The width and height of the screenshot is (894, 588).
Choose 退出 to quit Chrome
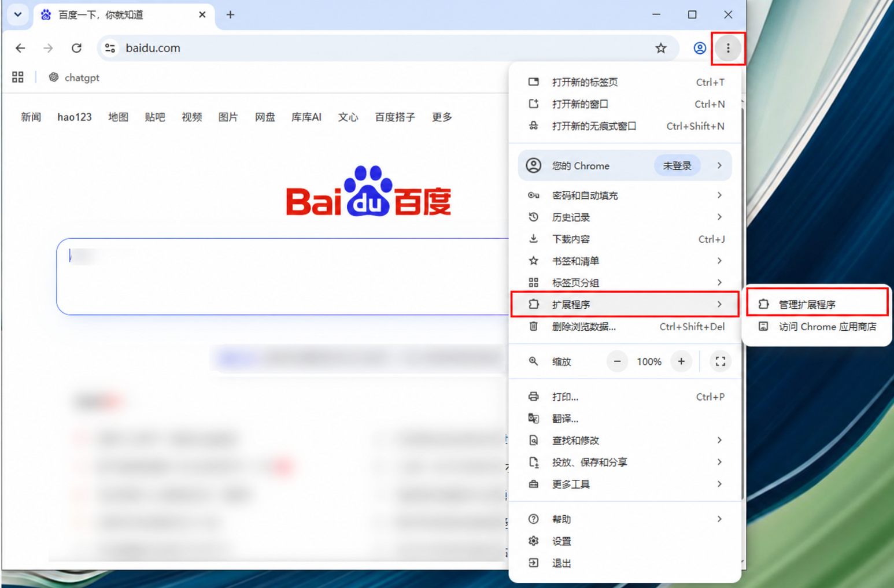coord(626,563)
